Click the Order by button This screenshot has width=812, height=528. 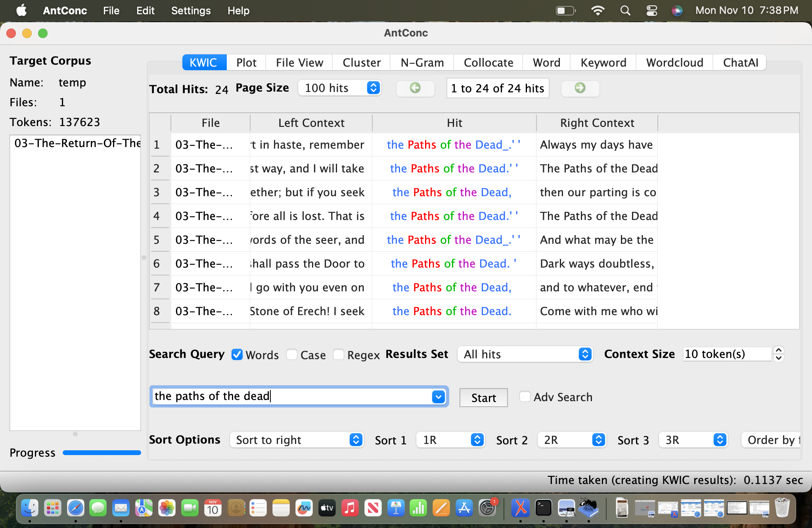771,440
